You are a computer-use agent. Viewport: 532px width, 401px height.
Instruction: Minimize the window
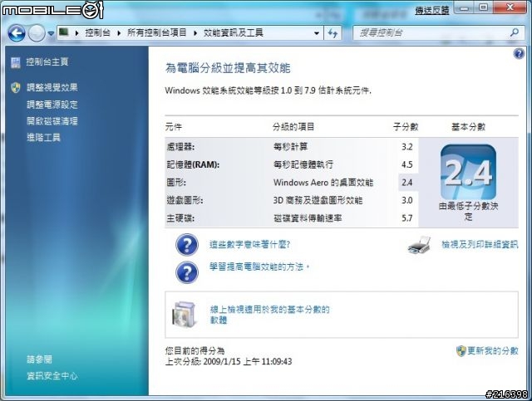point(465,8)
